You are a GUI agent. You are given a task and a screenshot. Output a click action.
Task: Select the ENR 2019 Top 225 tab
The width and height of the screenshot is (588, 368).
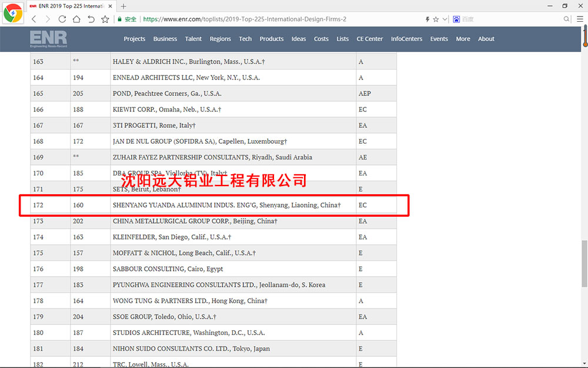(71, 6)
